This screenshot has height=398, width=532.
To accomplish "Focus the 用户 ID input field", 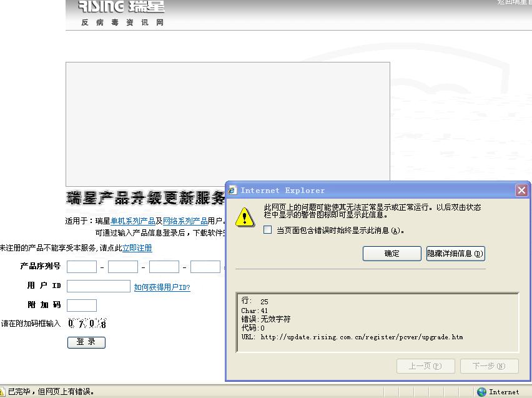I will pos(99,286).
